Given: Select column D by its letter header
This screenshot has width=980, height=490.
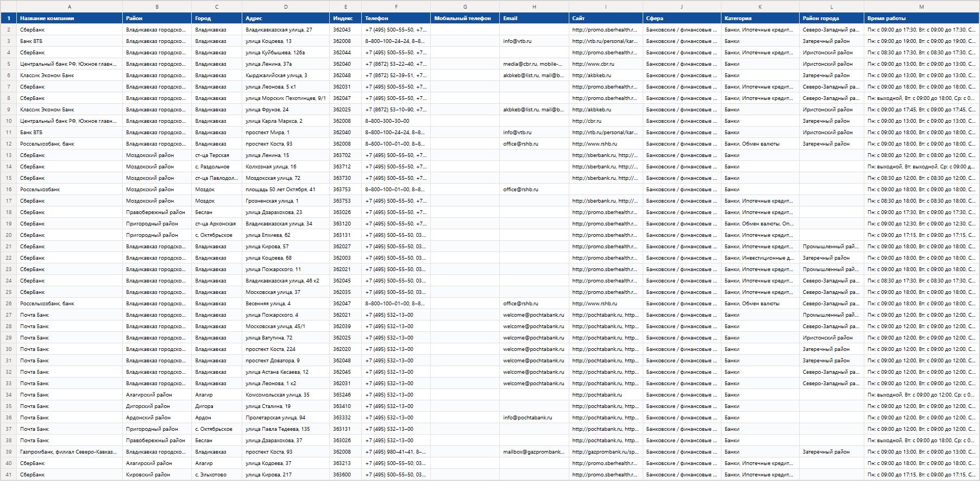Looking at the screenshot, I should (286, 7).
